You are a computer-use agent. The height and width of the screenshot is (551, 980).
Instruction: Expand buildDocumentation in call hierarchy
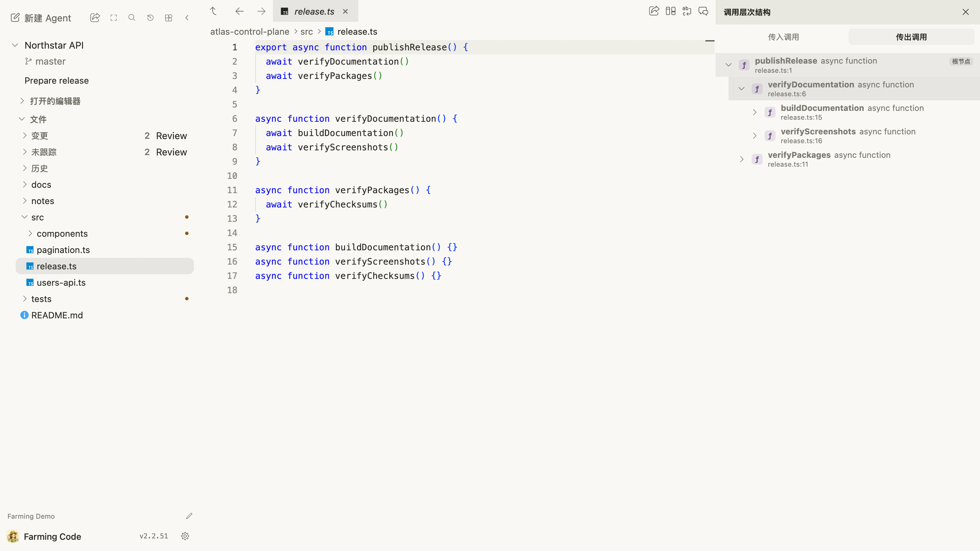coord(754,112)
